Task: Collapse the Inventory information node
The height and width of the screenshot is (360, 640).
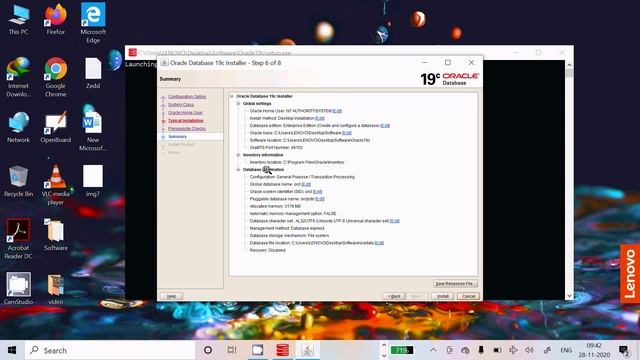Action: [x=238, y=155]
